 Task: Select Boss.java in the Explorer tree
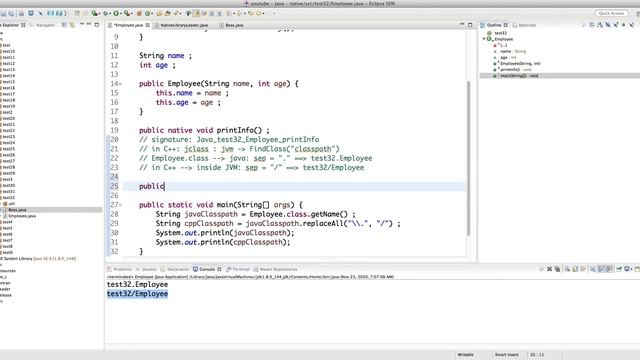pos(17,210)
